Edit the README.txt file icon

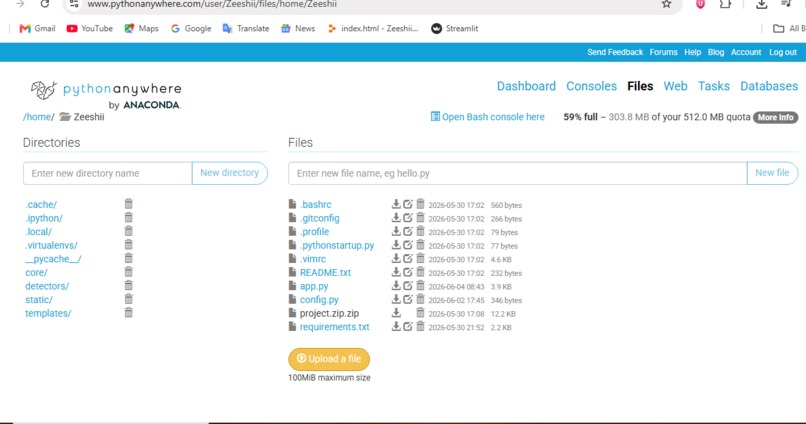click(408, 272)
